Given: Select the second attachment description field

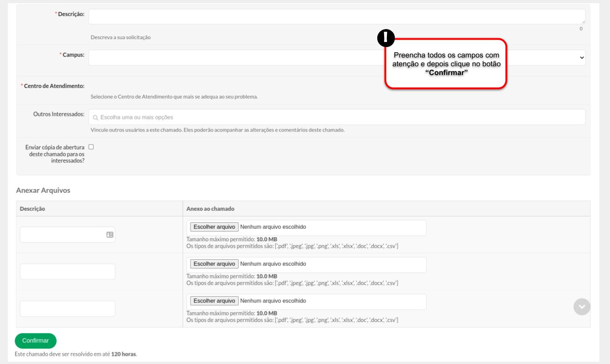Looking at the screenshot, I should (67, 272).
